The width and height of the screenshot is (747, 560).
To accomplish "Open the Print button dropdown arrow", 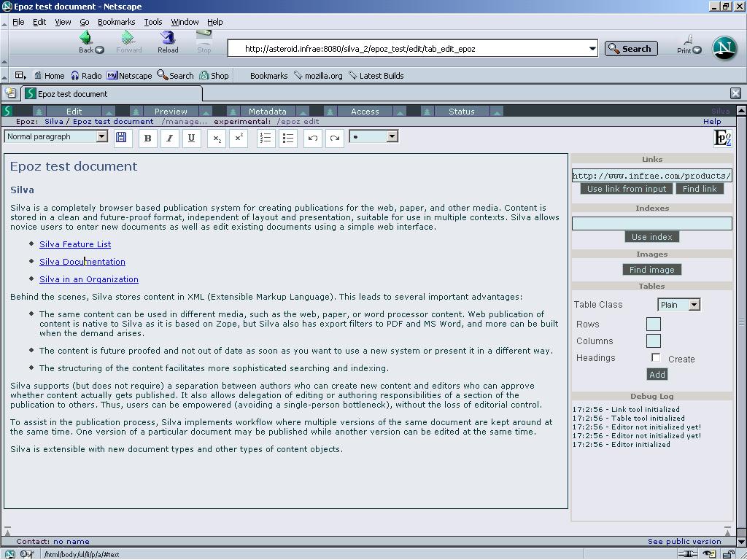I will (x=697, y=50).
